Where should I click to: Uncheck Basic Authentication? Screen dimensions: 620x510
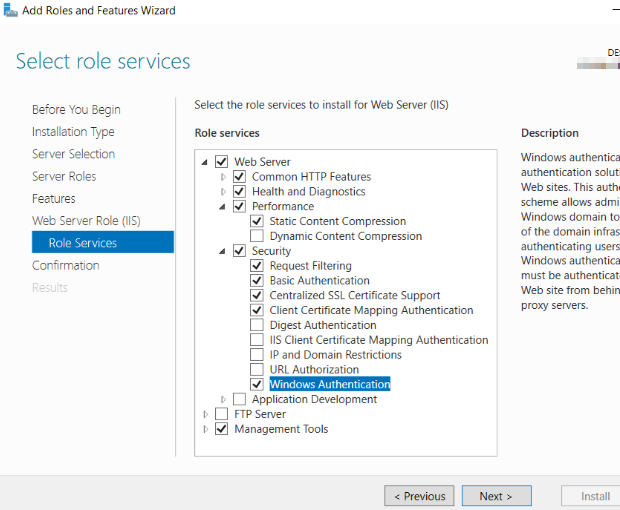(x=257, y=280)
